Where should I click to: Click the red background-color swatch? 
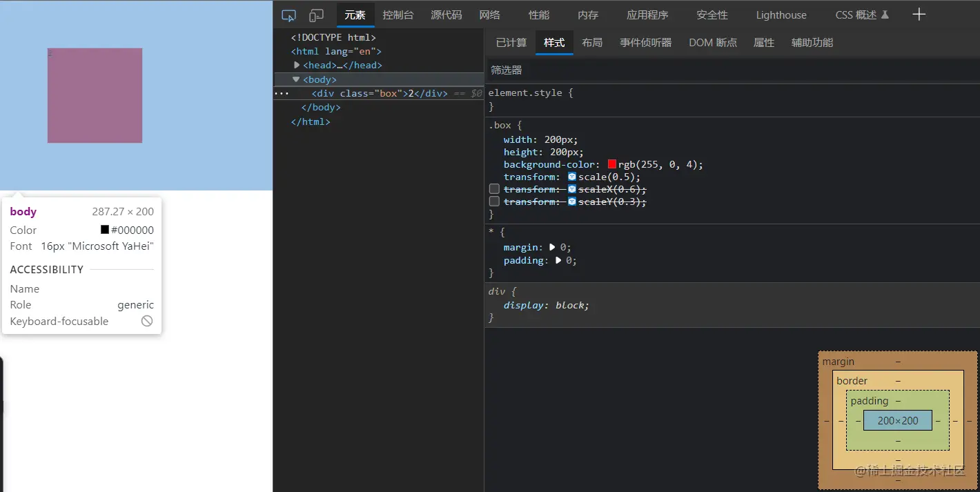click(x=612, y=164)
